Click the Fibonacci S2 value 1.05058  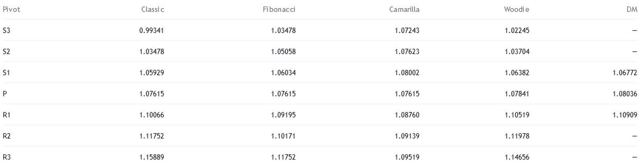(283, 51)
